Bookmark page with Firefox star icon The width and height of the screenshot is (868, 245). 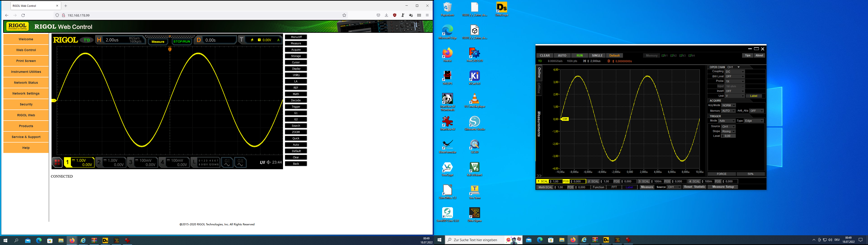pos(344,15)
